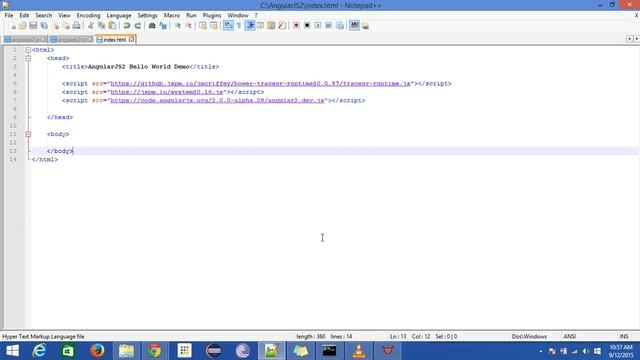Collapse the html fold marker on line 1
The image size is (640, 360).
point(28,50)
